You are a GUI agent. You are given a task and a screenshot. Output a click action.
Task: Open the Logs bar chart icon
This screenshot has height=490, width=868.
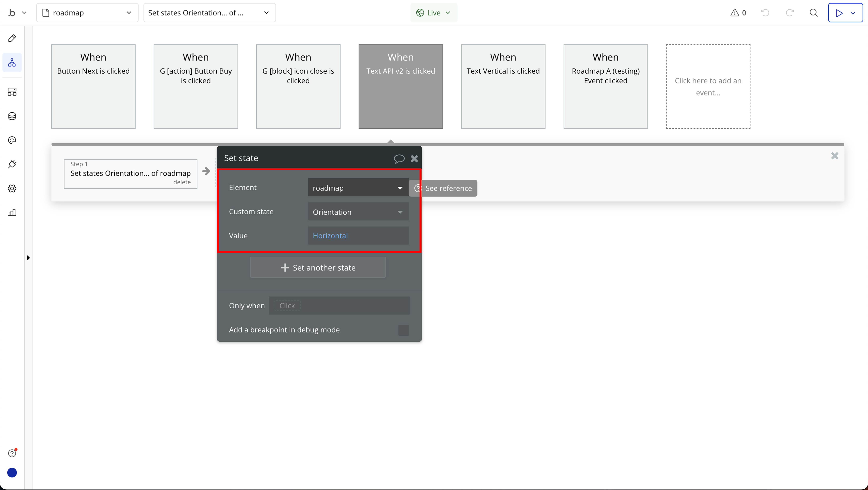tap(12, 213)
